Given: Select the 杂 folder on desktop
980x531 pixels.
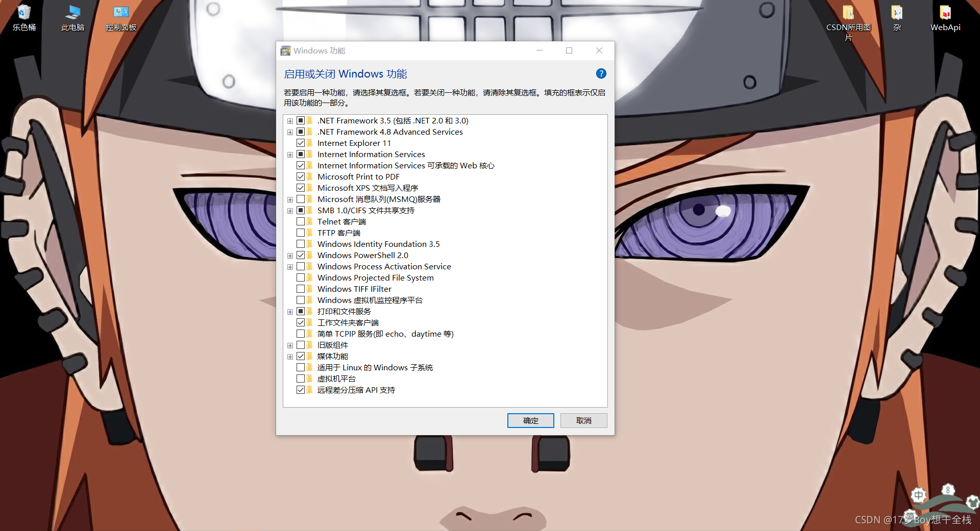Looking at the screenshot, I should point(897,17).
